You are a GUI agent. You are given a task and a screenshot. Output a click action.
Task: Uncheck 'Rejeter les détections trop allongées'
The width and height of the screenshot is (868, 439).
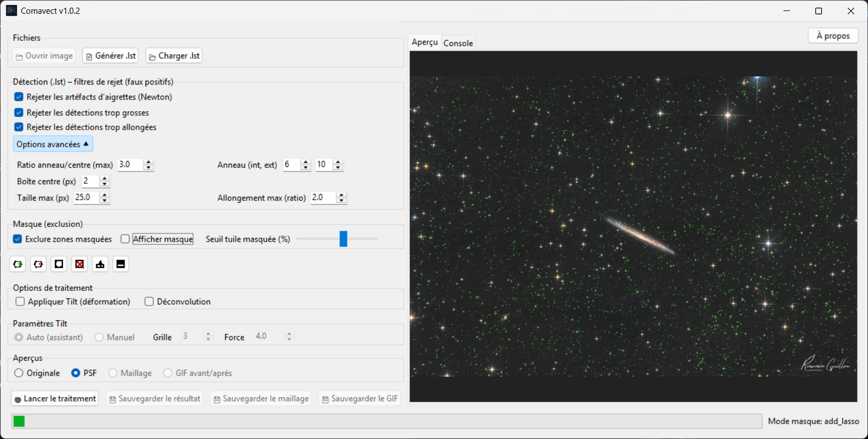tap(19, 127)
